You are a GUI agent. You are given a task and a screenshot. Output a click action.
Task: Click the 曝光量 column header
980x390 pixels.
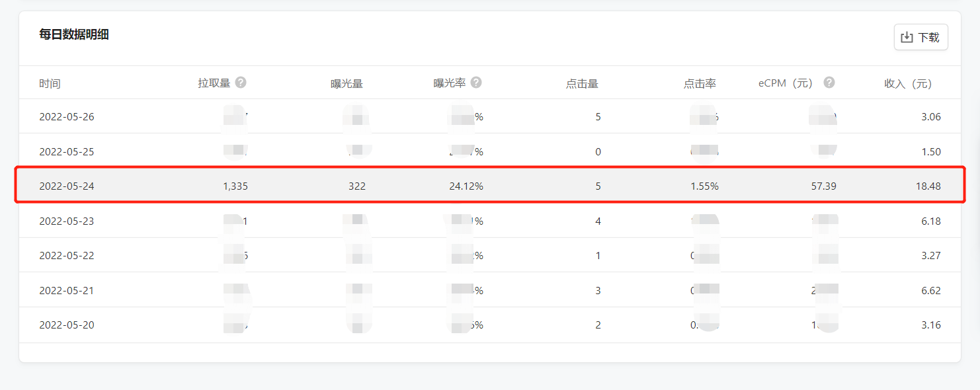(x=347, y=84)
